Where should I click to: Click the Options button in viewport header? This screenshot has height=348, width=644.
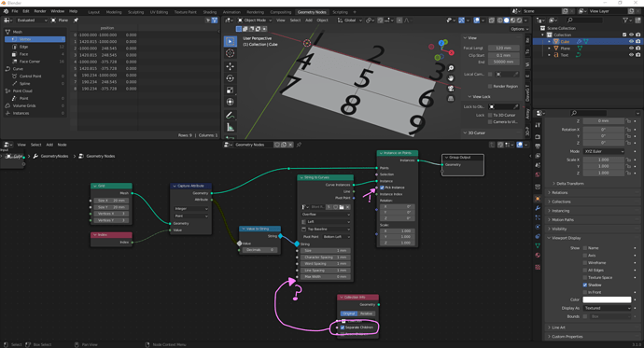click(x=519, y=29)
